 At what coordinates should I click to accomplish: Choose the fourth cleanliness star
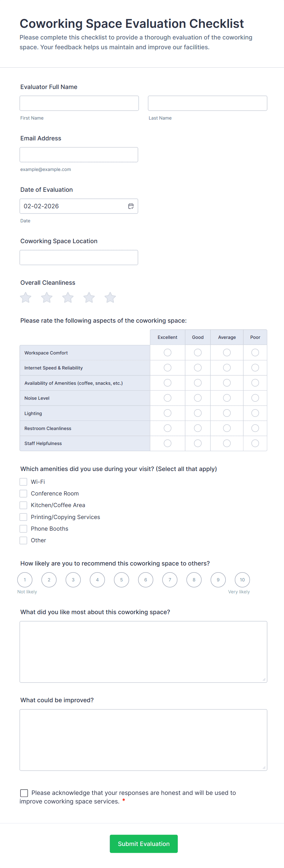[89, 298]
